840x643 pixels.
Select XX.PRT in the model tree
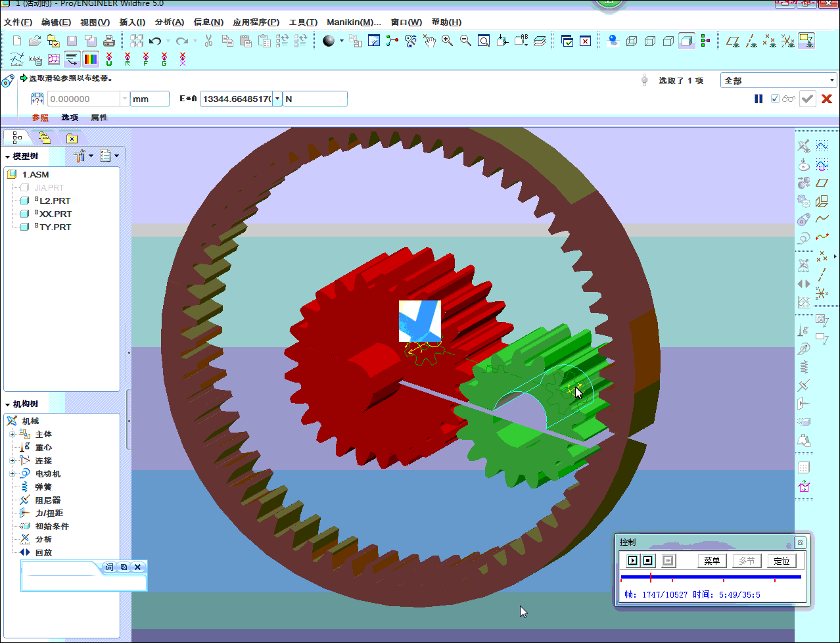pos(55,214)
